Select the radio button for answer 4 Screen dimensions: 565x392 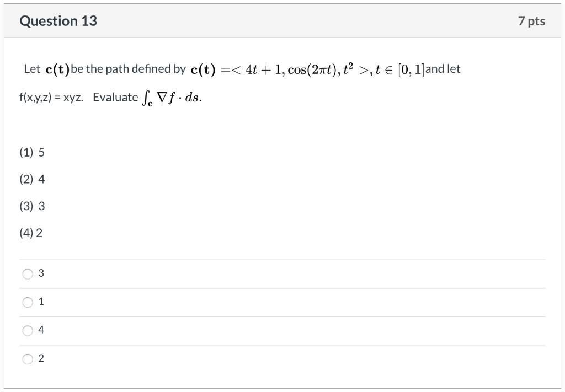coord(27,330)
